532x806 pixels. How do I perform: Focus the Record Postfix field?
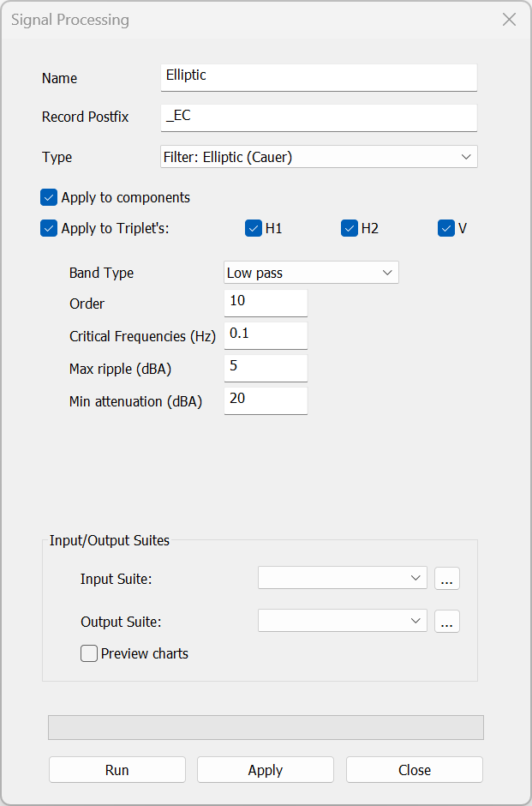319,117
